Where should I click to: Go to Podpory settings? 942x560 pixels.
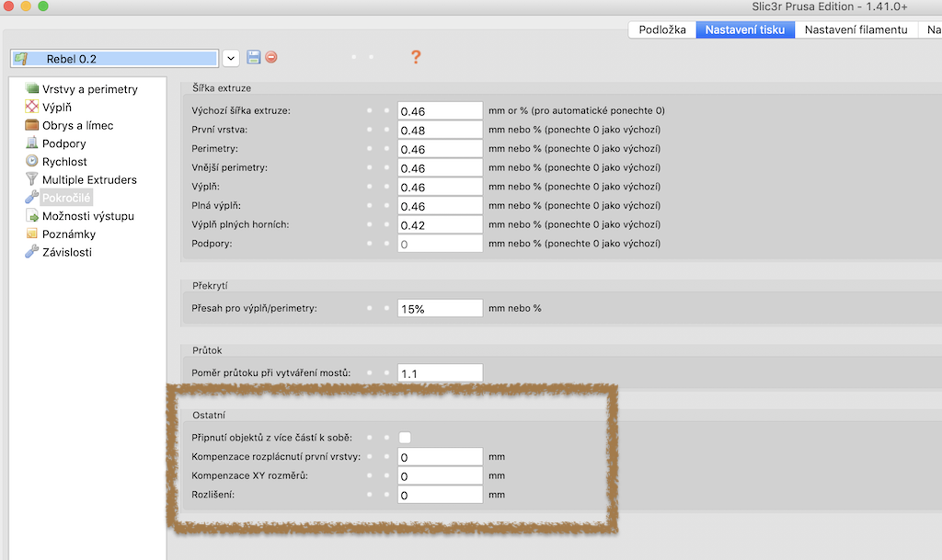click(x=63, y=143)
